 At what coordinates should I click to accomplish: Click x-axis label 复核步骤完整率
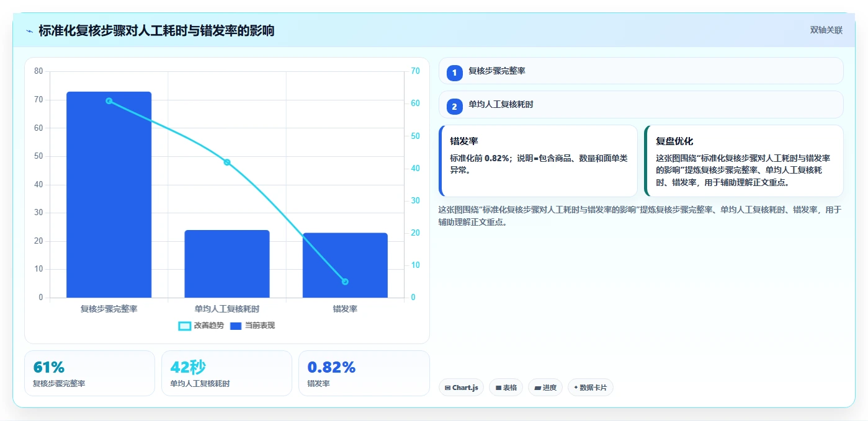pos(109,309)
